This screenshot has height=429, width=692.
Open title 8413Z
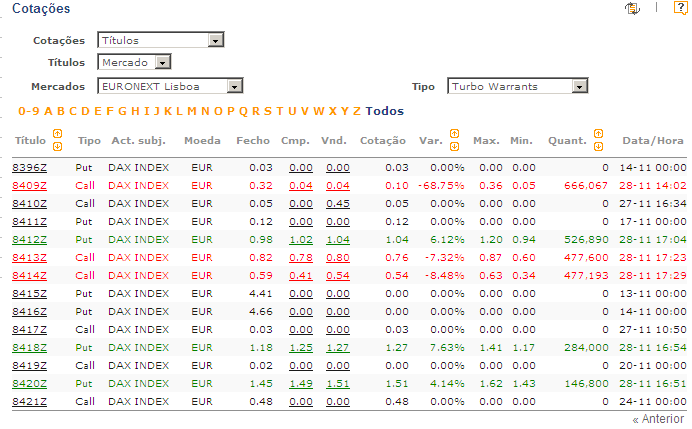(30, 258)
